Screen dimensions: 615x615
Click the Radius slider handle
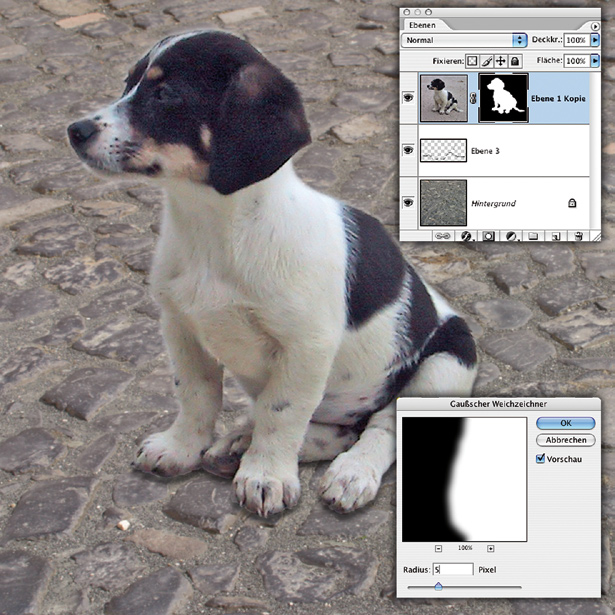(439, 586)
